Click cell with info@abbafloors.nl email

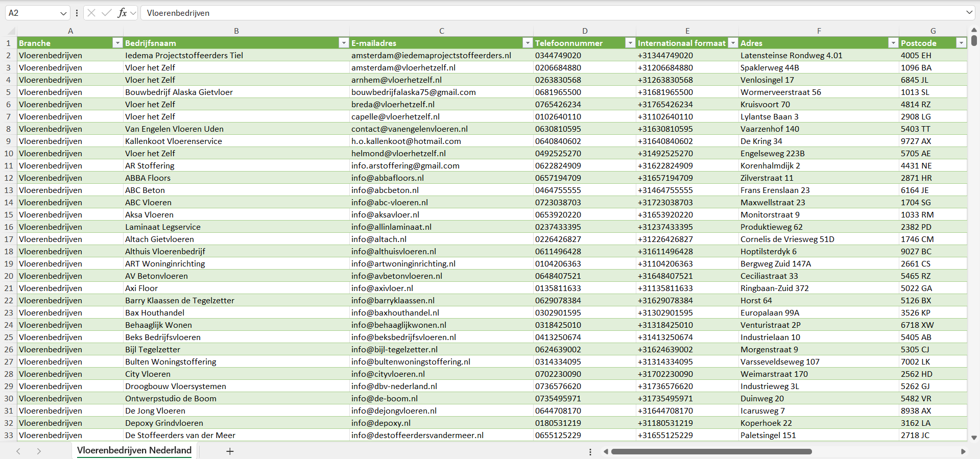388,178
